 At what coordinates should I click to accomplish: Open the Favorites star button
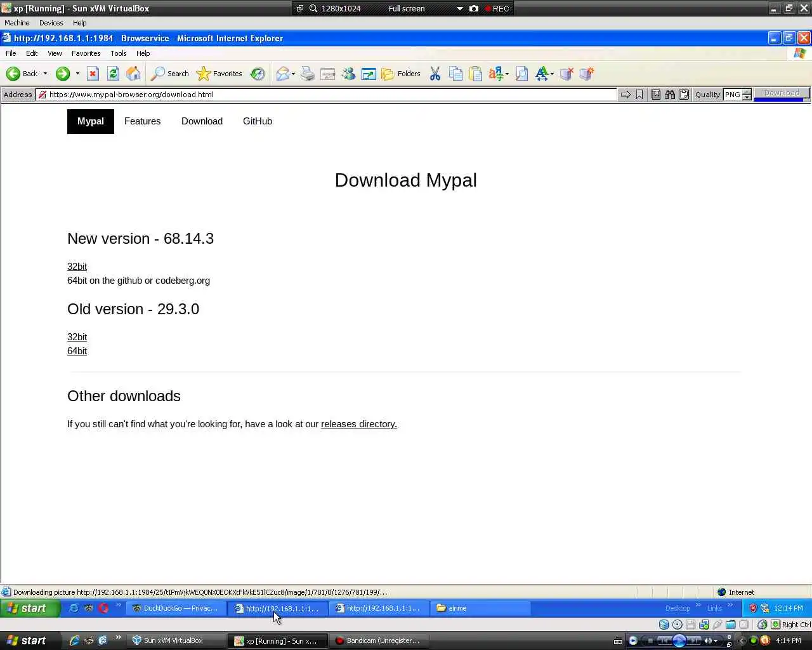219,74
